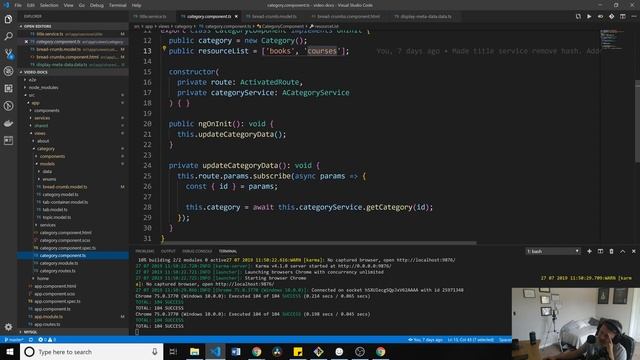Close category.component.ts in Open Editors
The height and width of the screenshot is (360, 640).
pyautogui.click(x=26, y=42)
